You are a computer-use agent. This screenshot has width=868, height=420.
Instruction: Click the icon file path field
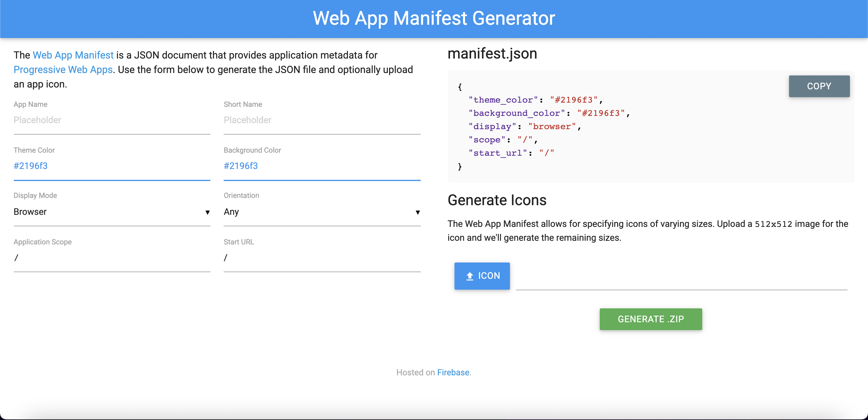click(x=681, y=281)
